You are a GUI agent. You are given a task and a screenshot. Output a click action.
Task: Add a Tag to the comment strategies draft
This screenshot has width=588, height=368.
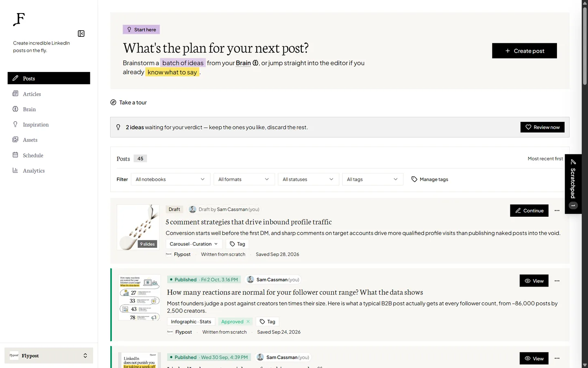pos(238,244)
